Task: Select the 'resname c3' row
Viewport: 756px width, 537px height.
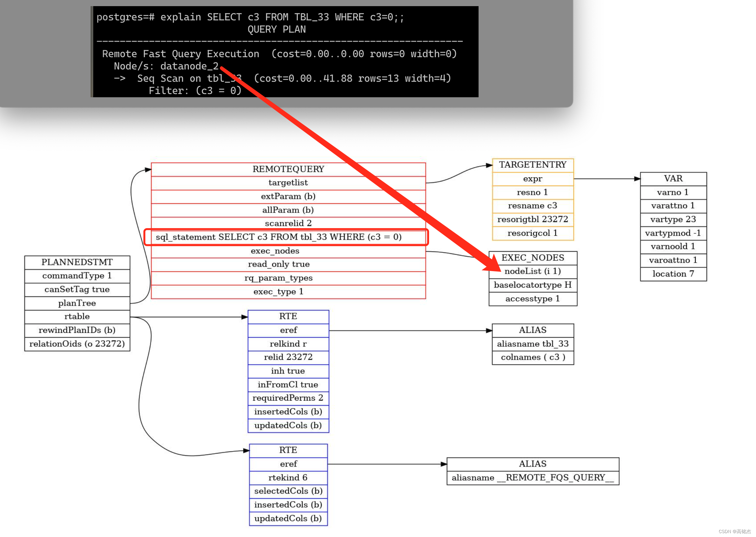Action: click(533, 206)
